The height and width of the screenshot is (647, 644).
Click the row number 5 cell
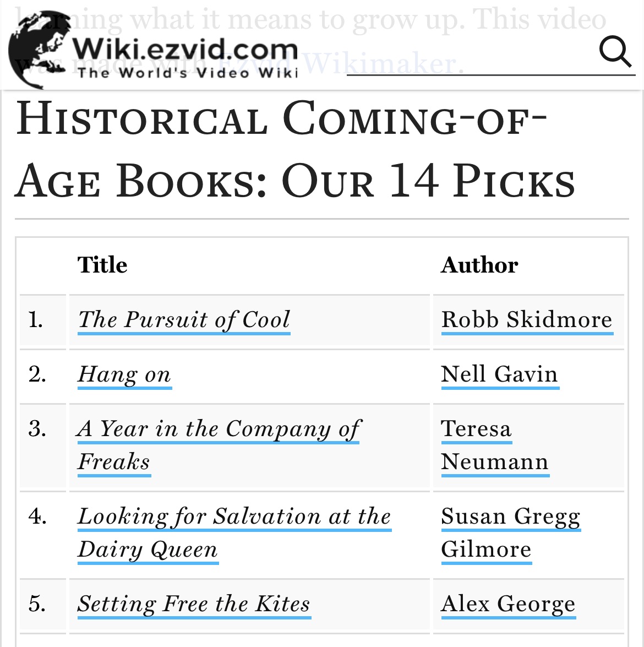pyautogui.click(x=37, y=605)
